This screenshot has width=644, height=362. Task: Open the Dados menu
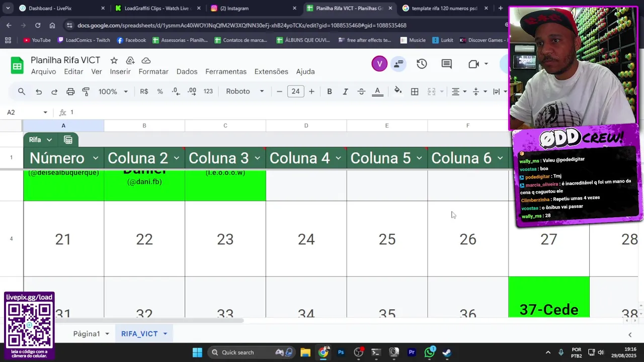[187, 71]
